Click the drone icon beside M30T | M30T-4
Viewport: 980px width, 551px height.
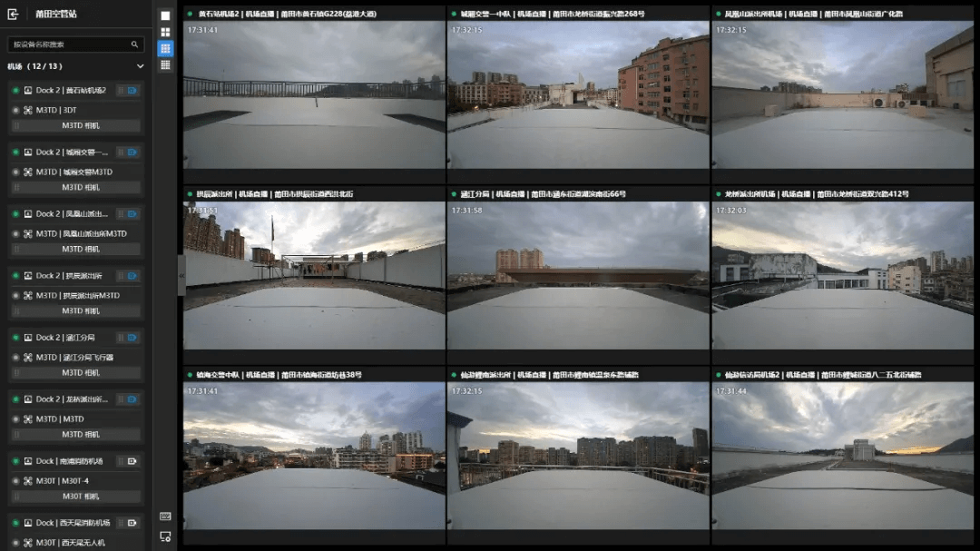(x=27, y=481)
